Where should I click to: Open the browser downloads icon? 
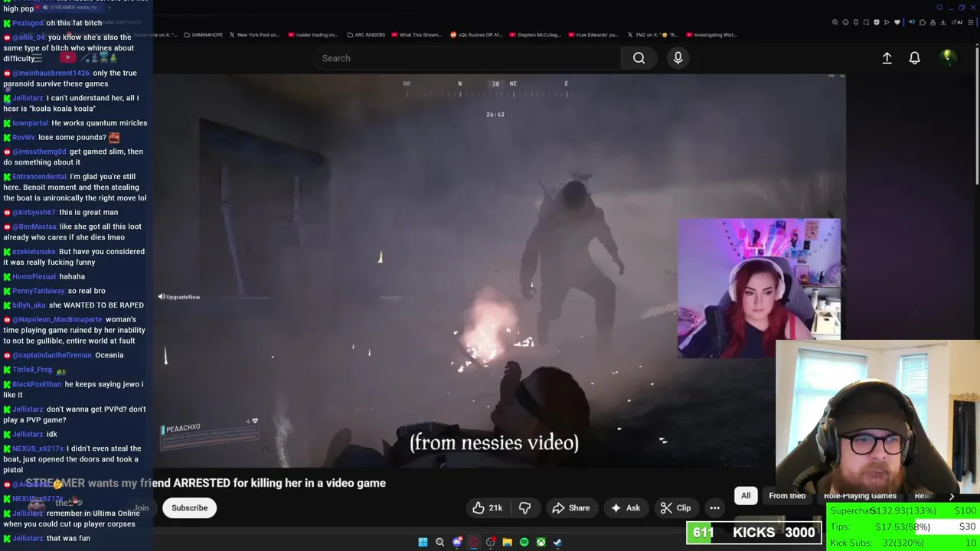click(x=943, y=22)
